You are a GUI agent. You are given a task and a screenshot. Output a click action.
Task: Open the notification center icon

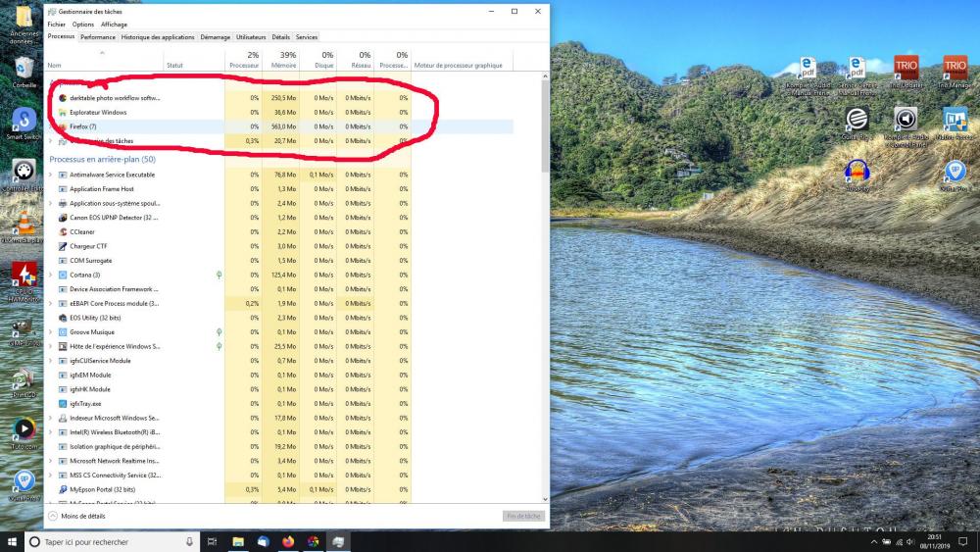click(963, 541)
